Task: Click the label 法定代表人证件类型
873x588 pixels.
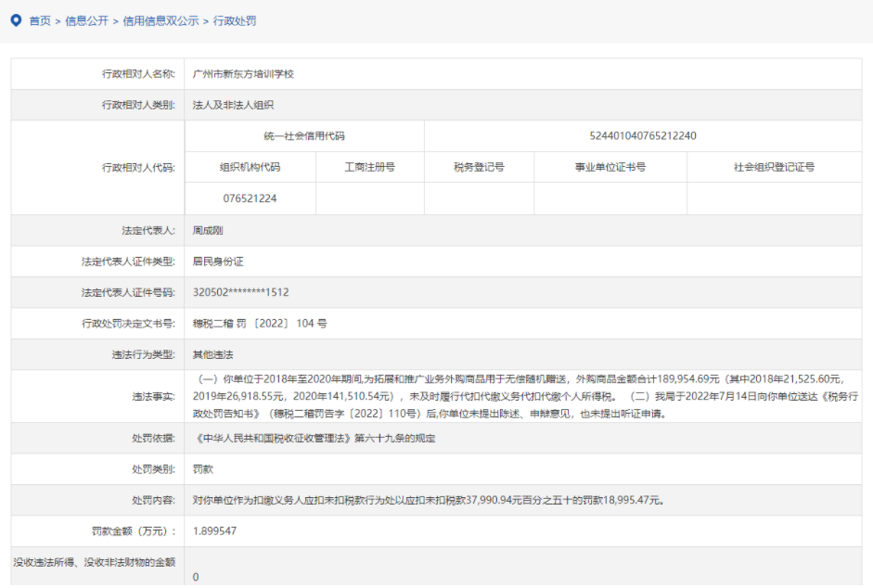Action: click(x=129, y=262)
